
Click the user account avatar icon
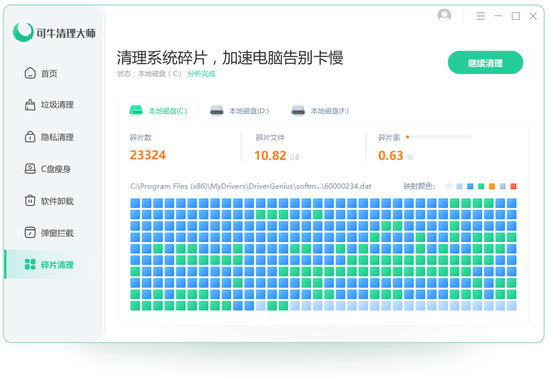(444, 15)
